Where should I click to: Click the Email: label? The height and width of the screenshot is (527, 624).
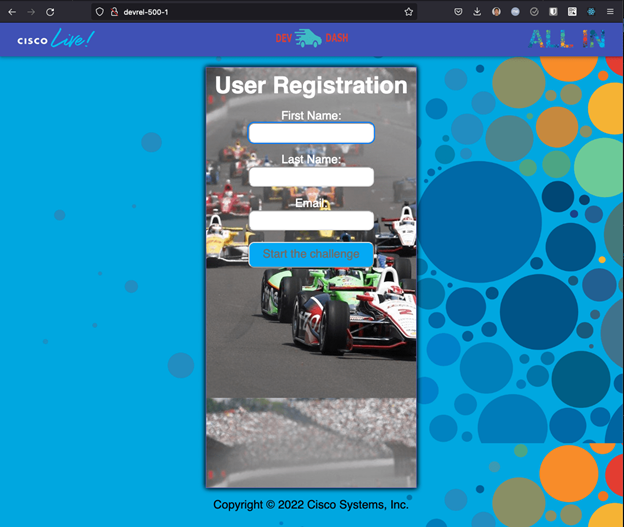(x=311, y=203)
